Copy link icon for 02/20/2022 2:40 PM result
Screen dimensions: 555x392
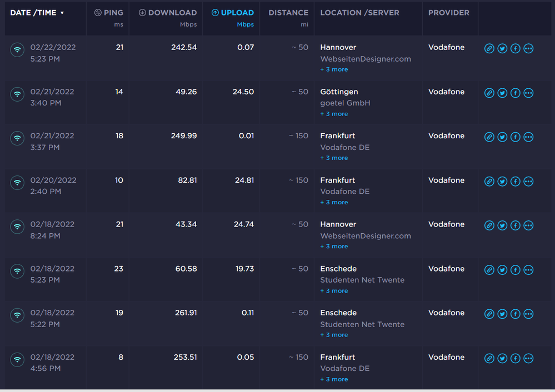pos(489,182)
